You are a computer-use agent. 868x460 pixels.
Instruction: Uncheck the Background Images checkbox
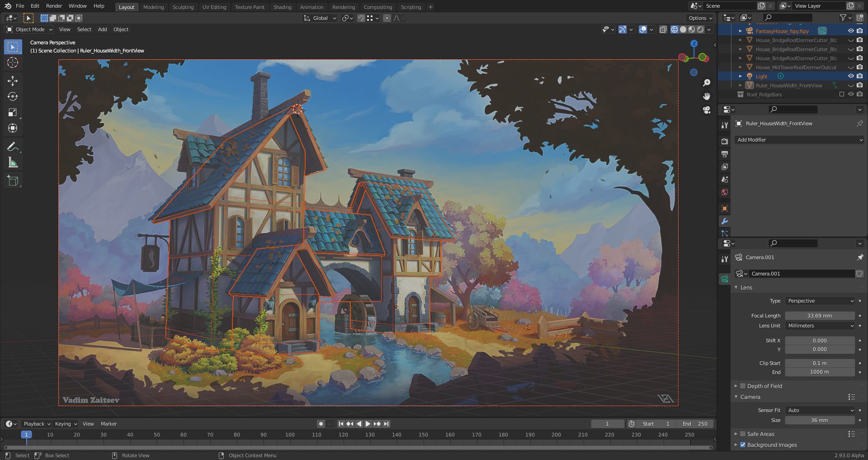point(743,445)
